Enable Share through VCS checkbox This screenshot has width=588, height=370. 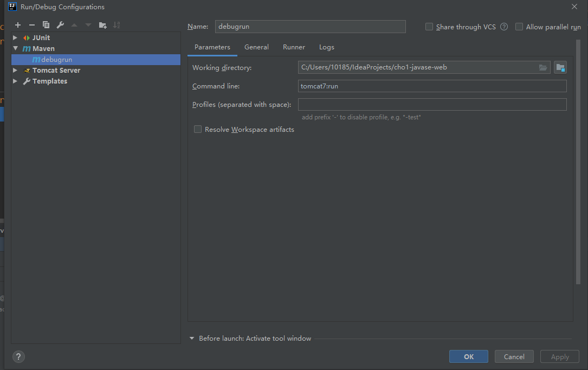pos(429,27)
